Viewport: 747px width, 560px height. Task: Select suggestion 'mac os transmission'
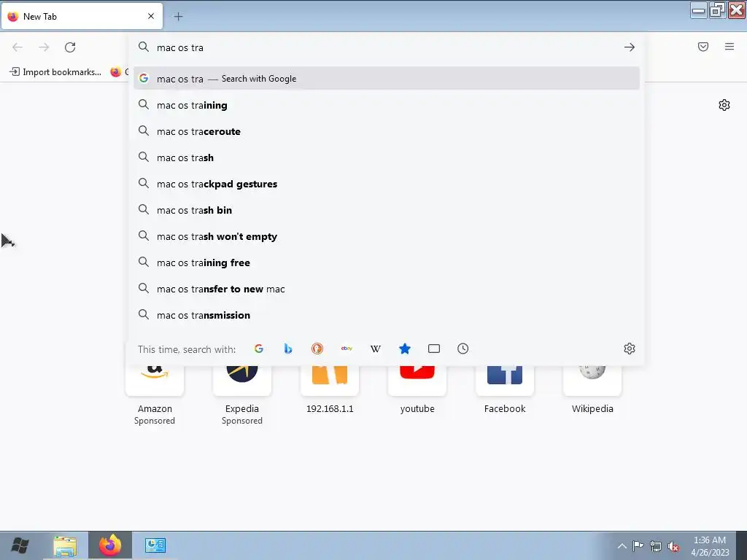tap(387, 315)
